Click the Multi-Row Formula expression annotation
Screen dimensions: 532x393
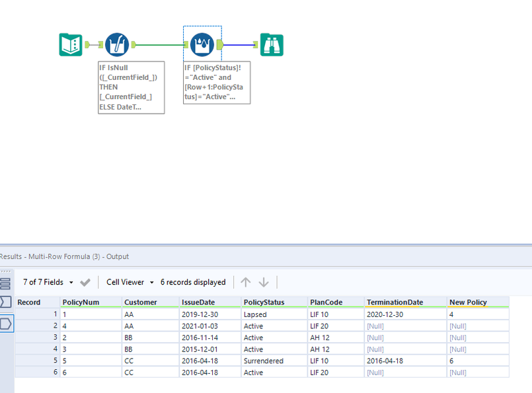click(x=217, y=83)
